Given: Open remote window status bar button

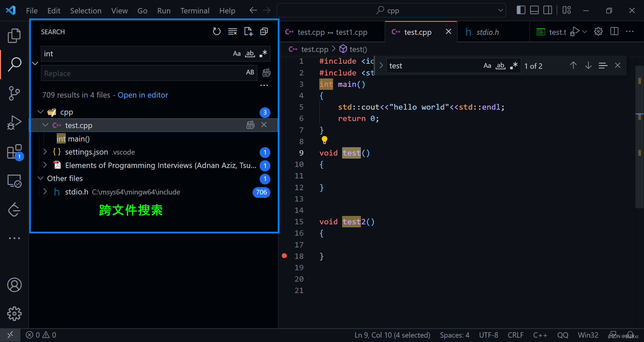Looking at the screenshot, I should coord(10,335).
